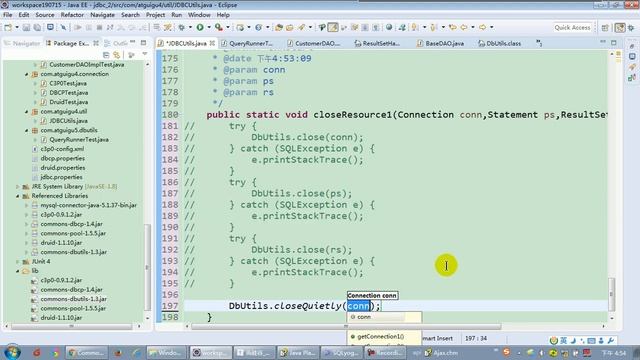Screen dimensions: 640x360
Task: Select c3p0-config.xml file
Action: pos(62,149)
